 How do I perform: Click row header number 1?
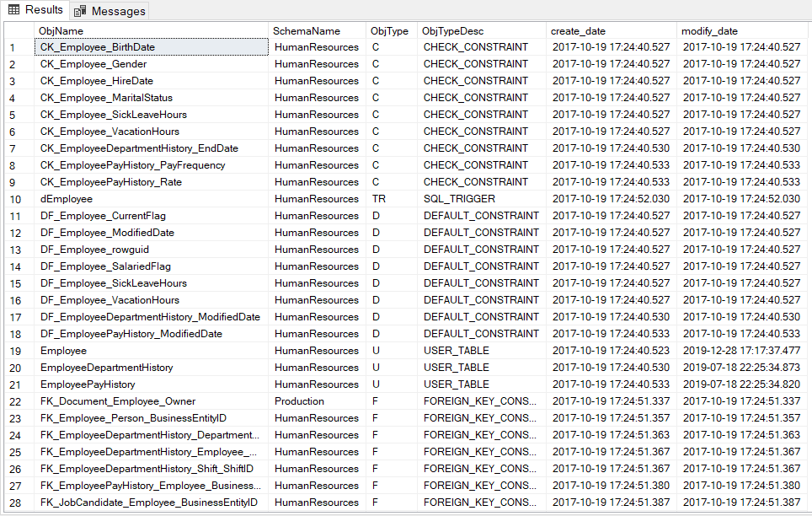[19, 47]
